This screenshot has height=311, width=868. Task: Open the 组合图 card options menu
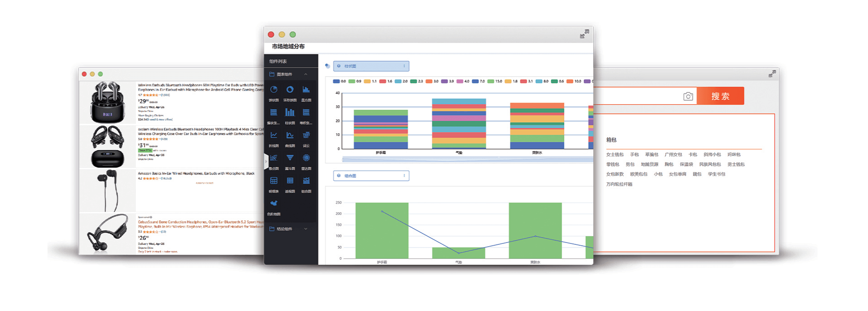[x=404, y=176]
